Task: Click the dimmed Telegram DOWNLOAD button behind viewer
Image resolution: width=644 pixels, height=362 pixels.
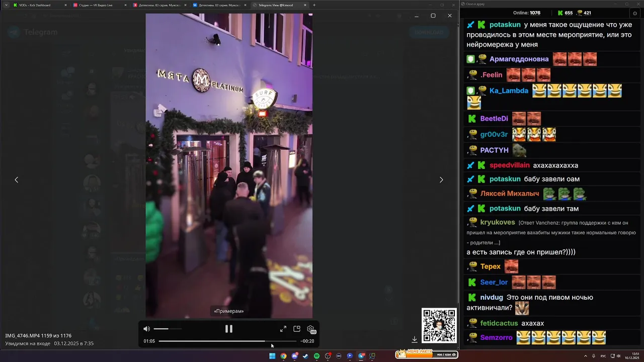Action: click(429, 32)
